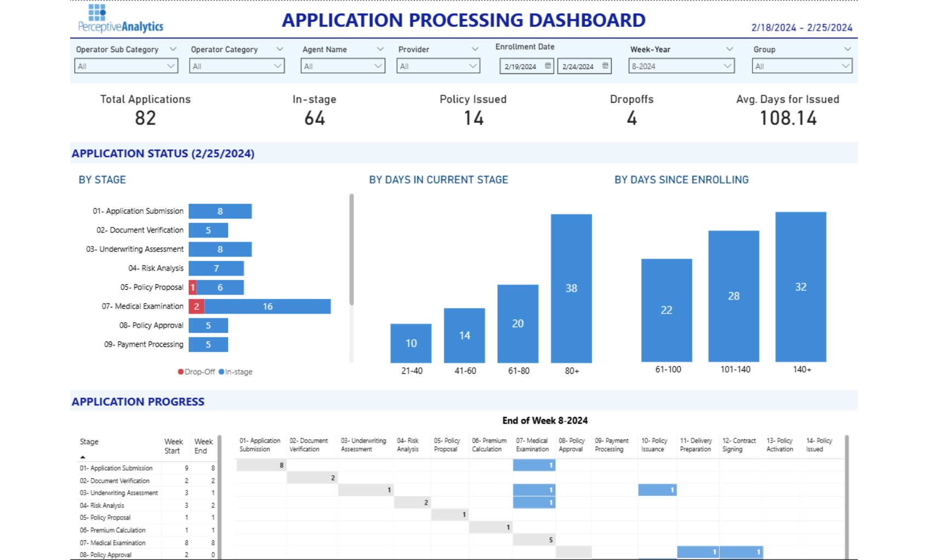The height and width of the screenshot is (560, 928).
Task: Click the Total Applications KPI card
Action: point(145,110)
